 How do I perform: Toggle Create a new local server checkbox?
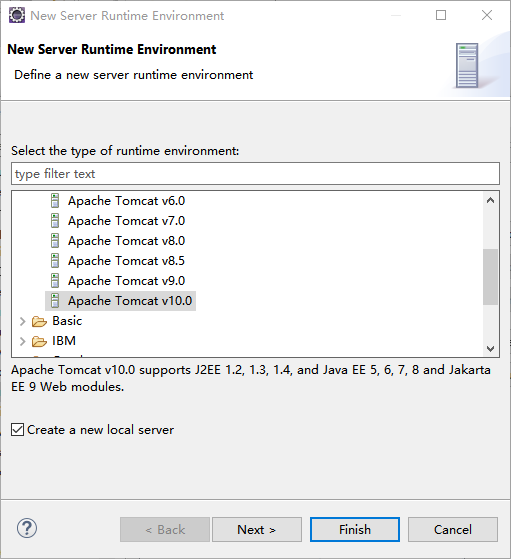(17, 430)
